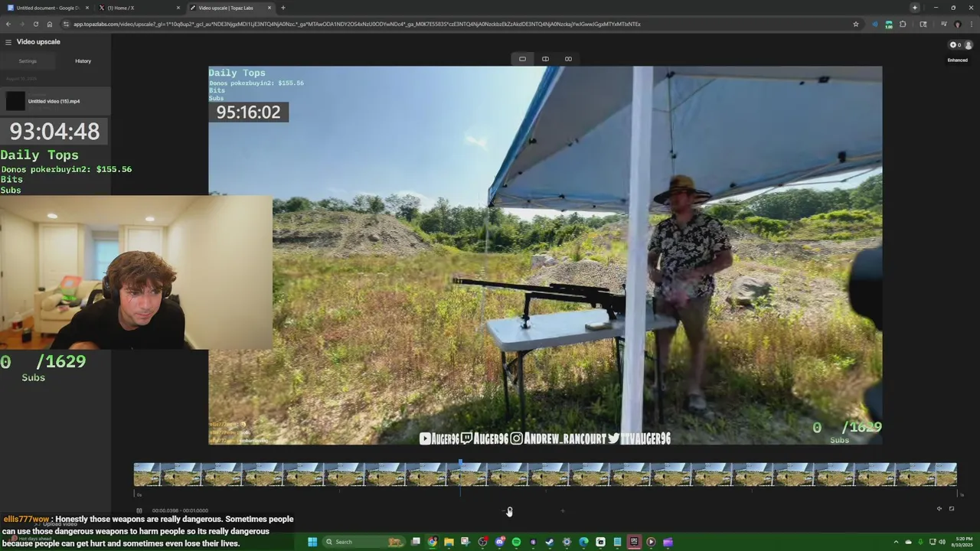Image resolution: width=980 pixels, height=551 pixels.
Task: Open the Windows Start menu
Action: coord(312,542)
